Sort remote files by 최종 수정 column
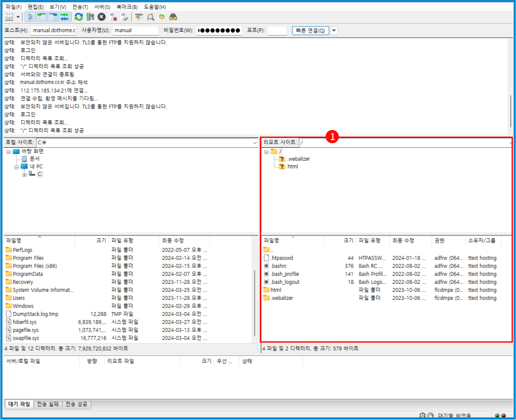 tap(402, 241)
